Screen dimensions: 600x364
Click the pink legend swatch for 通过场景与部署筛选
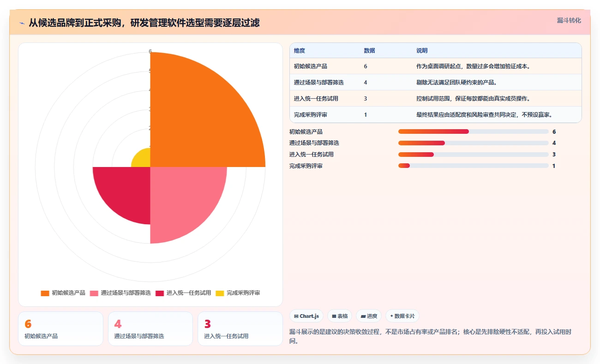[94, 293]
